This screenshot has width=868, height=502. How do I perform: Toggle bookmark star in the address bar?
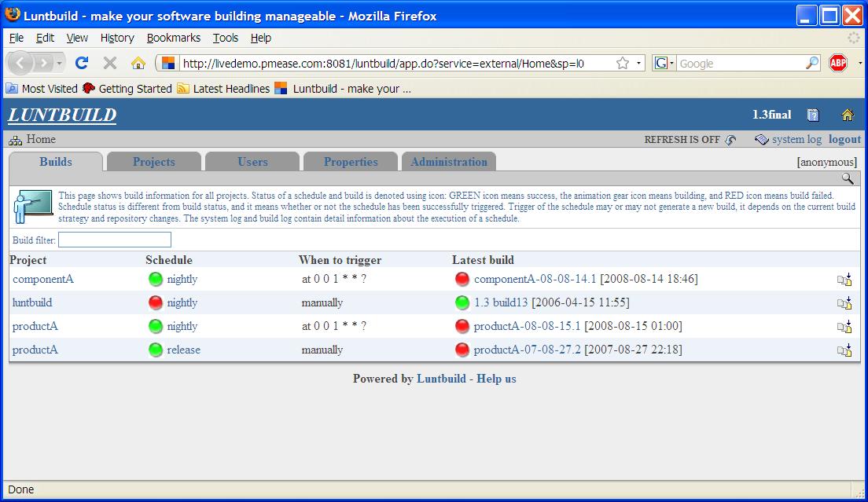(623, 63)
